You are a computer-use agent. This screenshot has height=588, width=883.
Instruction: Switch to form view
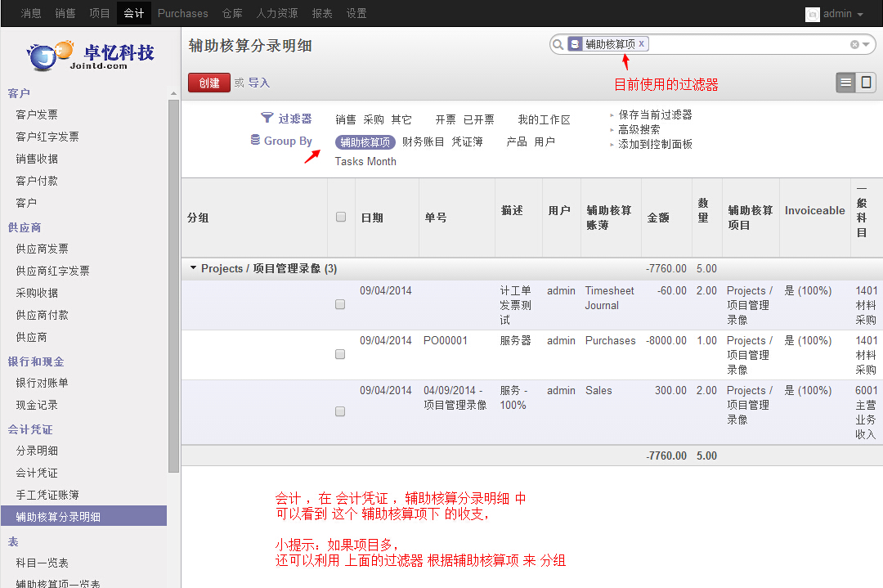(866, 82)
